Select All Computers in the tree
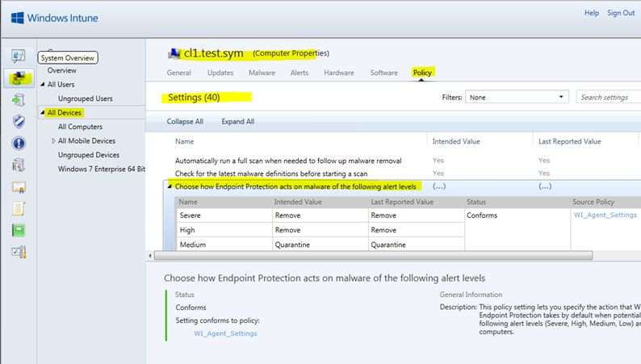641x364 pixels. coord(80,127)
